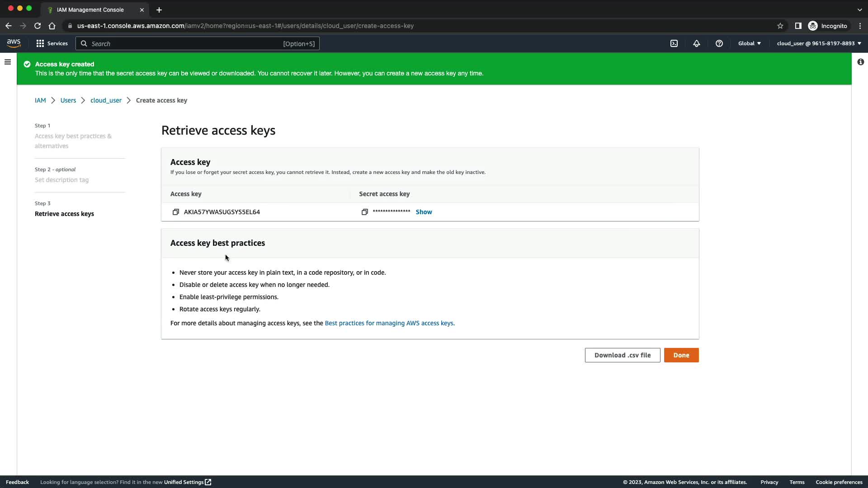Screen dimensions: 868x488
Task: Open the info panel icon
Action: [860, 62]
